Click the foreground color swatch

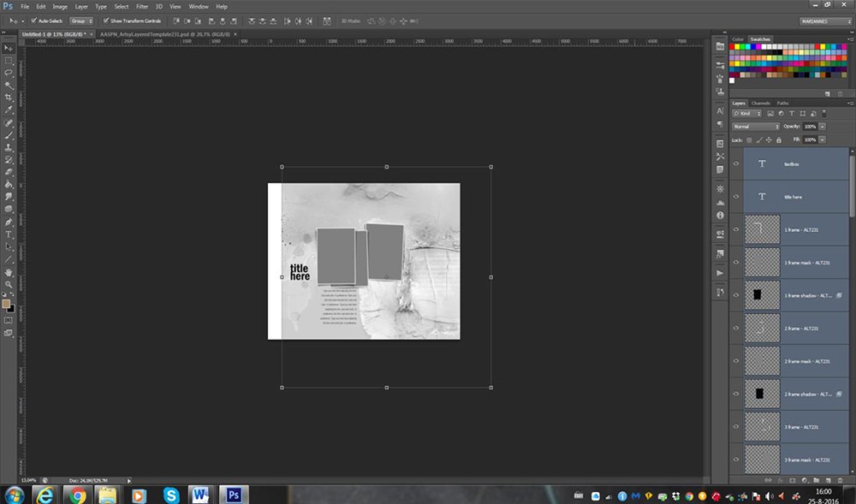click(x=6, y=303)
